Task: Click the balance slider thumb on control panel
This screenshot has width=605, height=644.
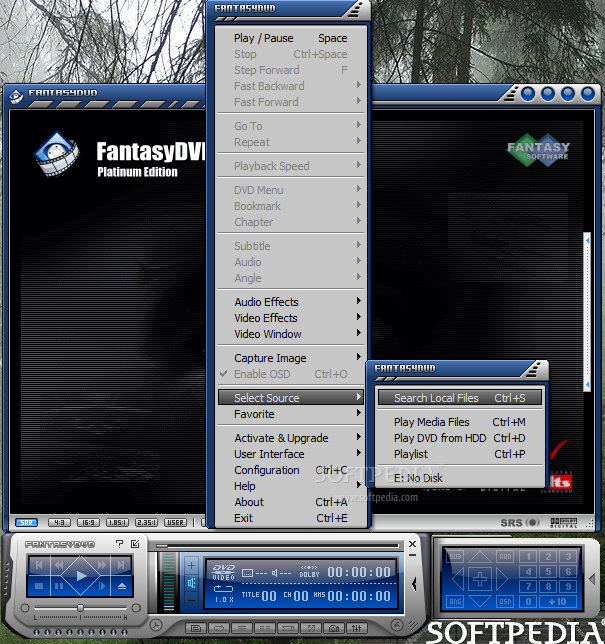Action: tap(81, 607)
